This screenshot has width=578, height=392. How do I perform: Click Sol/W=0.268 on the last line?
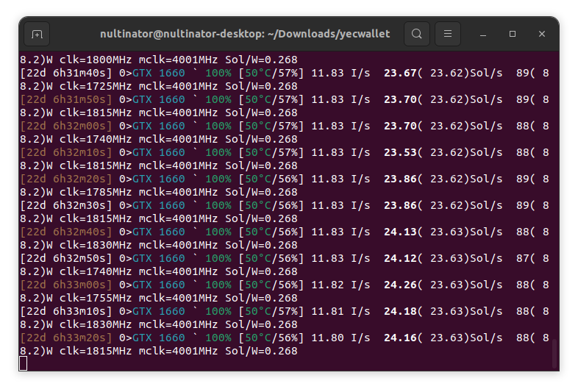pyautogui.click(x=261, y=351)
